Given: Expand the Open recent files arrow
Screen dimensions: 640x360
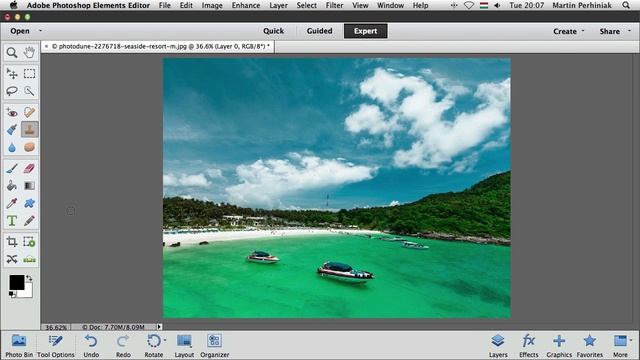Looking at the screenshot, I should (40, 31).
